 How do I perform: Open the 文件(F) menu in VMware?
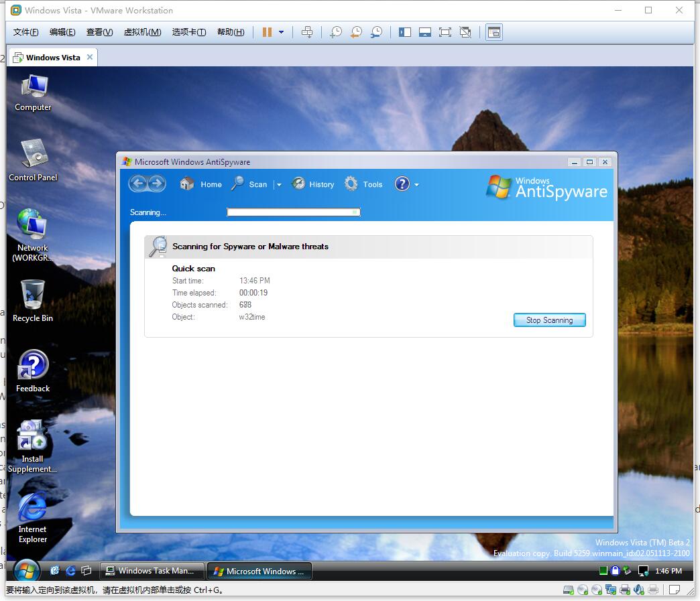[26, 32]
